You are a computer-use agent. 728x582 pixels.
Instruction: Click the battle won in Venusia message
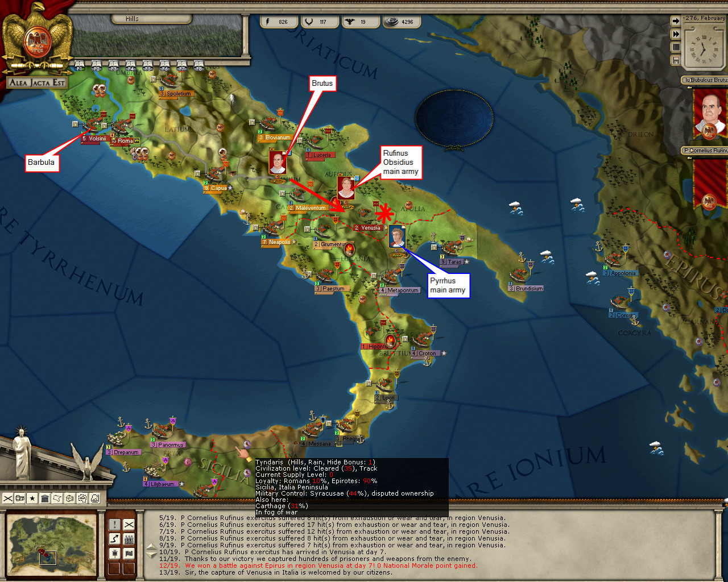[330, 566]
